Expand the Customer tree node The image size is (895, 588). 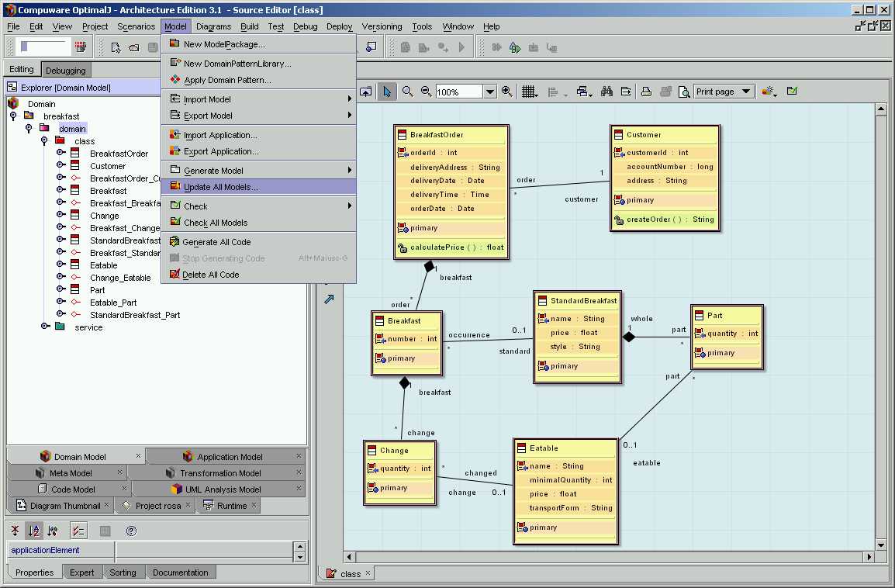pos(60,165)
